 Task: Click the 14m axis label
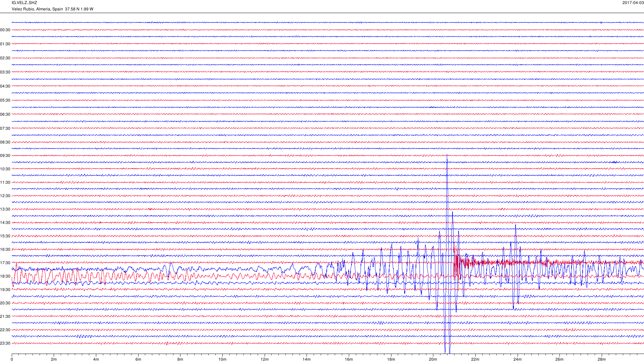coord(307,359)
